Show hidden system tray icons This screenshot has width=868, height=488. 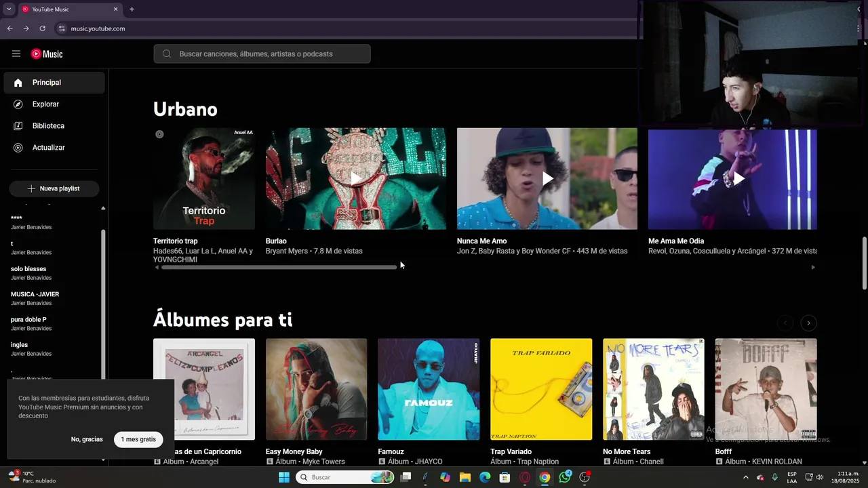745,477
